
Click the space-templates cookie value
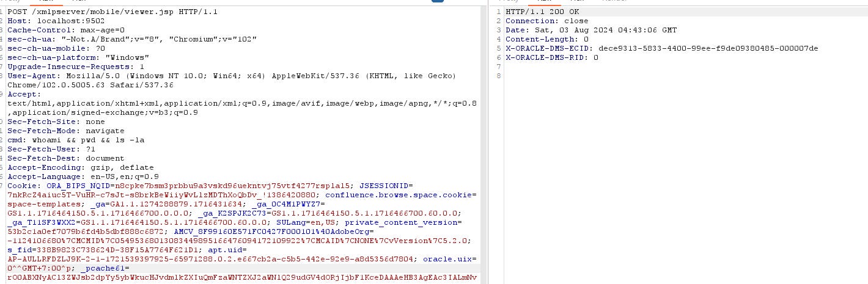tap(44, 204)
